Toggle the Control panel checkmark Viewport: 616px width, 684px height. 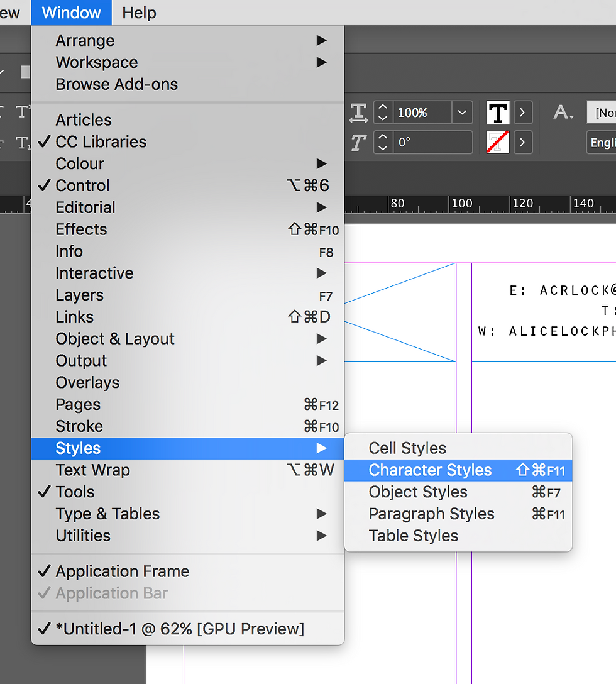(187, 185)
